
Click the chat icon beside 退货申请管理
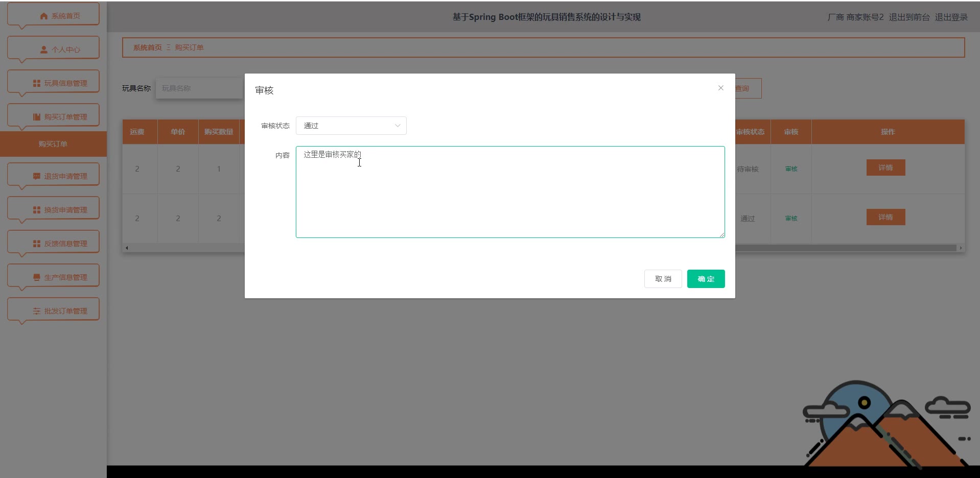click(37, 176)
